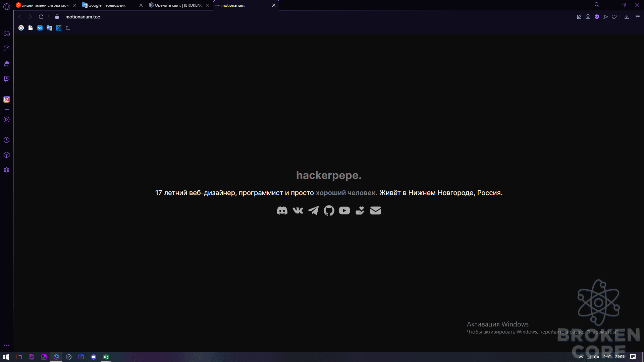Switch input language РУС indicator
The width and height of the screenshot is (644, 362).
tap(607, 357)
